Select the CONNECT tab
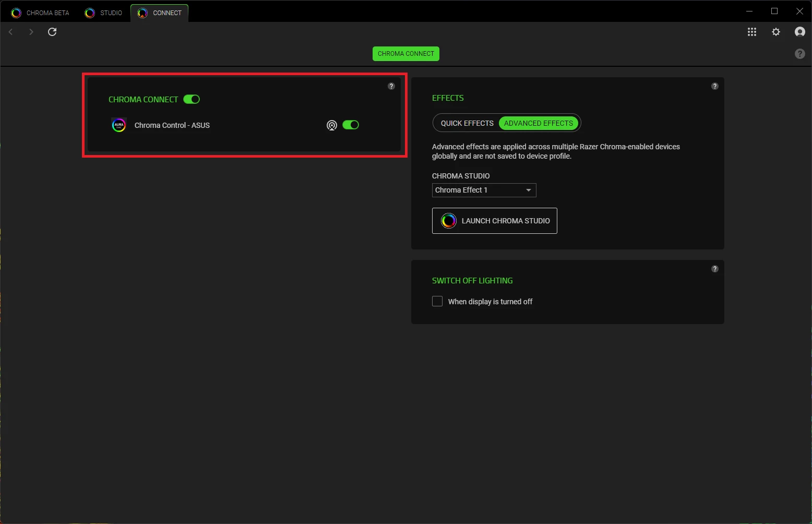Screen dimensions: 812x524 (x=160, y=13)
